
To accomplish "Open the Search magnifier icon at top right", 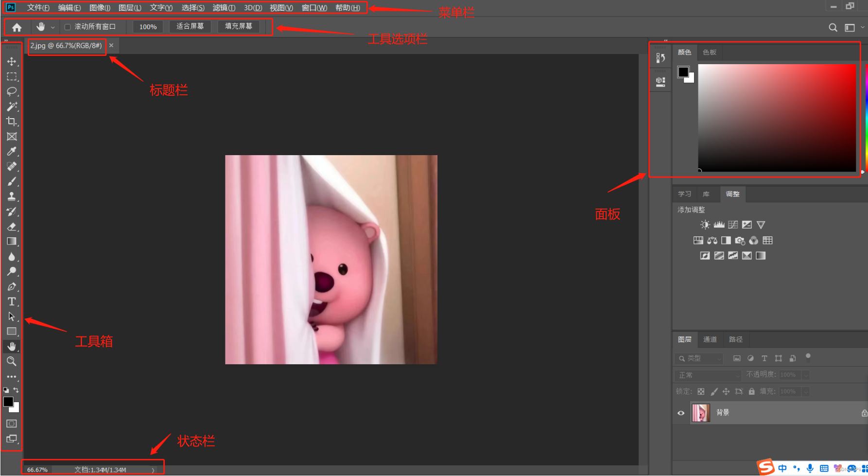I will click(833, 28).
